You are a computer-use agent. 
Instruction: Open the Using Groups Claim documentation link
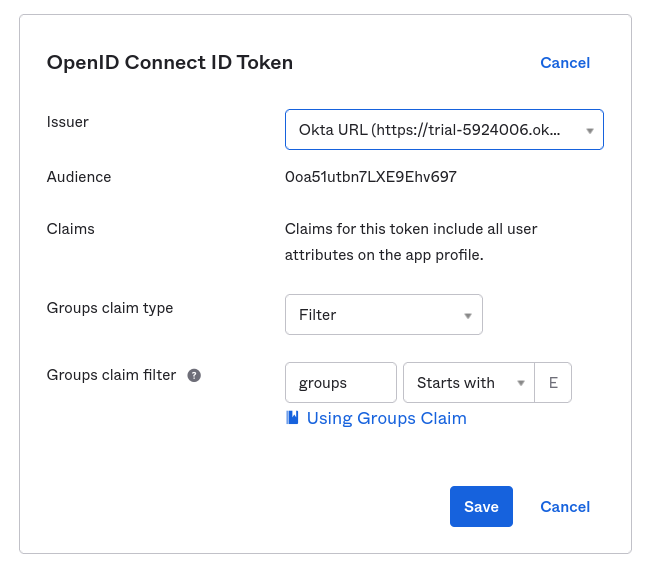click(x=386, y=418)
